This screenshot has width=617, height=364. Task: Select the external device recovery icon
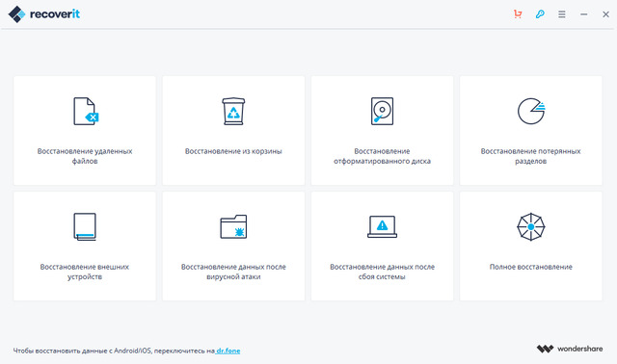(85, 227)
